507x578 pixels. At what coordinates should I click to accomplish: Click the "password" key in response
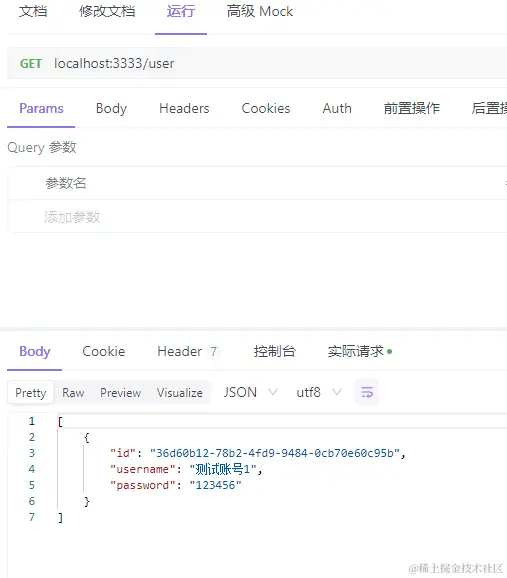pos(143,485)
